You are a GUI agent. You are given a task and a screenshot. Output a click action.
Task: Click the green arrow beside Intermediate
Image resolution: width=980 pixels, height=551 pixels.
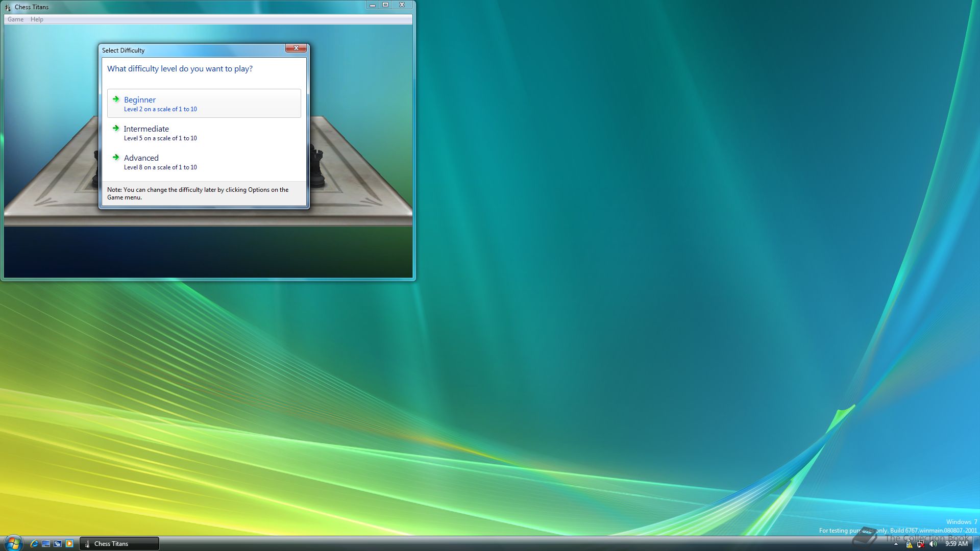point(116,129)
